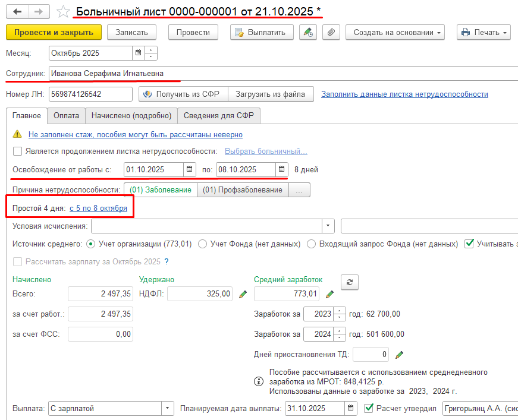Adjust the 2024 earnings year stepper
Screen dimensions: 518x420
340,334
